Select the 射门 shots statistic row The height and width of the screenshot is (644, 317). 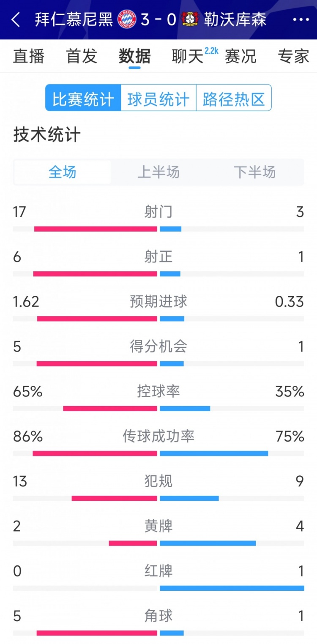(158, 212)
